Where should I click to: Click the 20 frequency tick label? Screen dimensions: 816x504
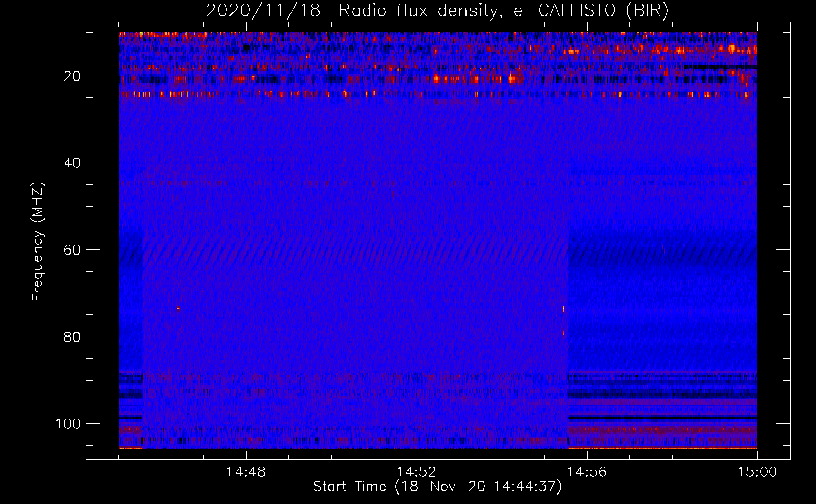pos(73,76)
